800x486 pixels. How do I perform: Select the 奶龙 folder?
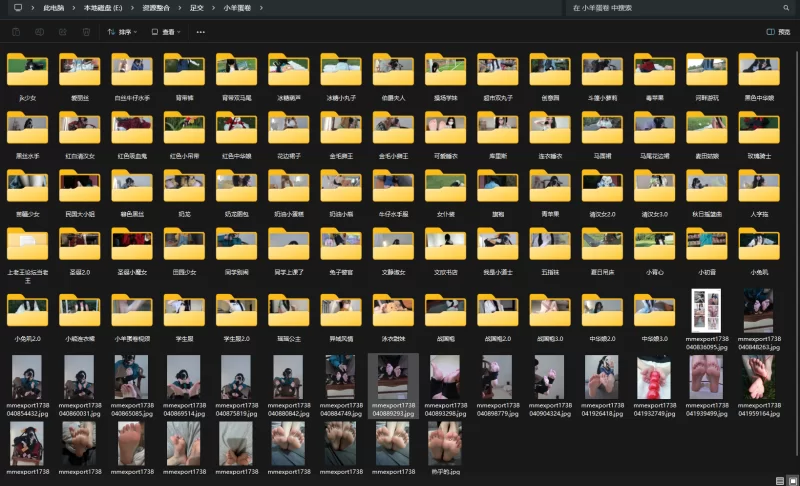pyautogui.click(x=184, y=193)
